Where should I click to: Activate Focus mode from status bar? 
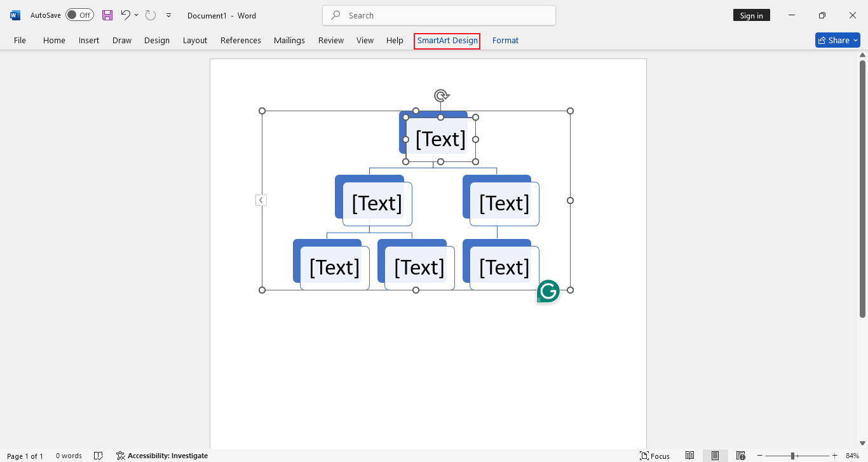tap(655, 456)
